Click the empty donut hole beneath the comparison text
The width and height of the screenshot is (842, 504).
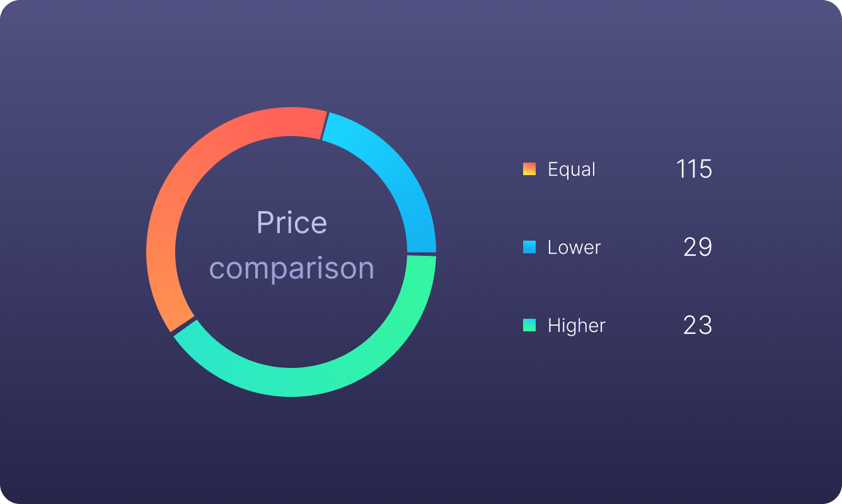pyautogui.click(x=291, y=321)
